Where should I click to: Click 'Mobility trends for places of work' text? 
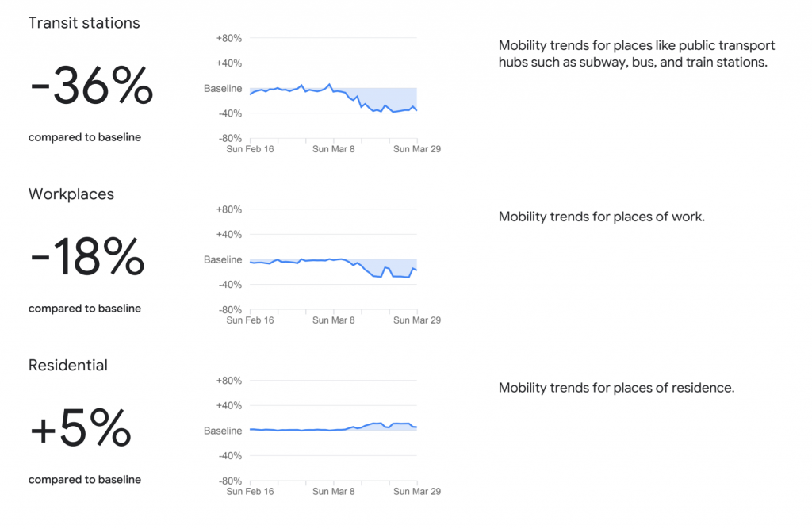(601, 217)
